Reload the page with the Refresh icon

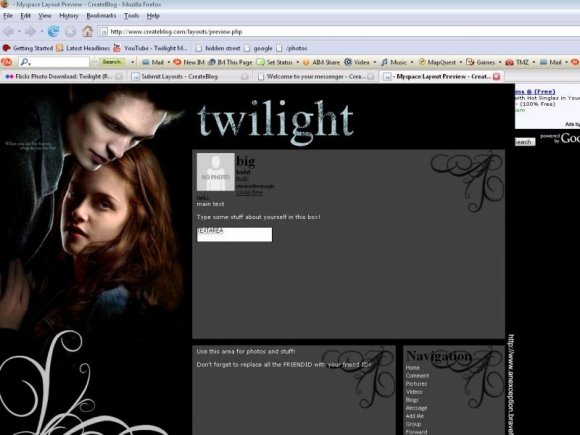click(x=53, y=31)
